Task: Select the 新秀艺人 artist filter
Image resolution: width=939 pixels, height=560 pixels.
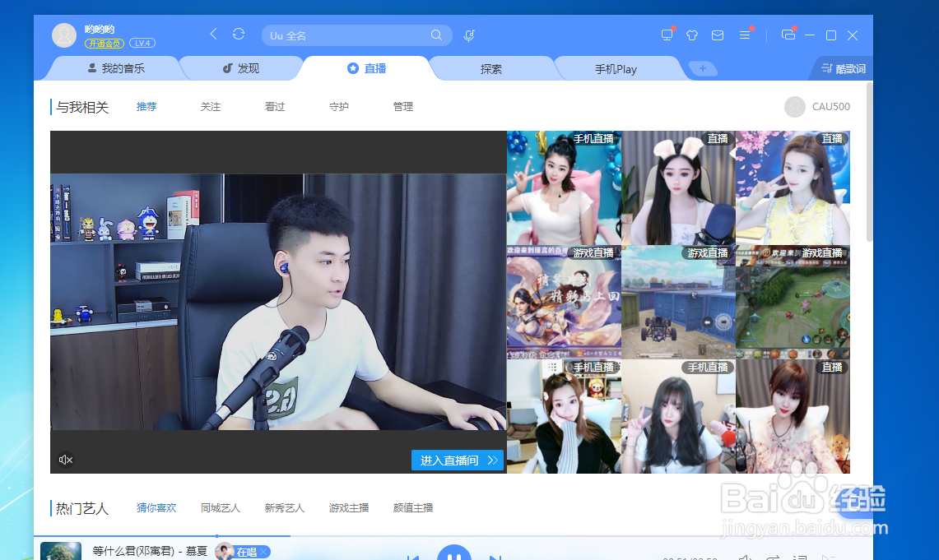Action: point(285,507)
